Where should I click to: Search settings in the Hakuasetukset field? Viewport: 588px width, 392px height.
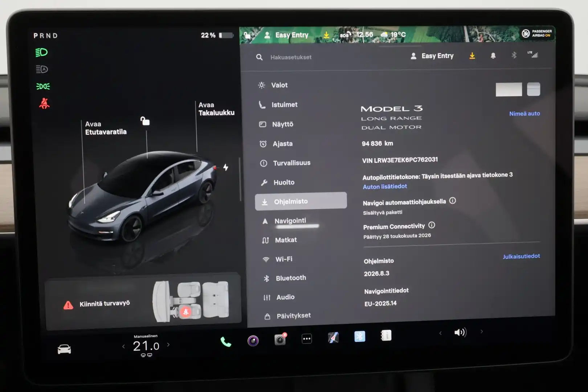(x=290, y=57)
